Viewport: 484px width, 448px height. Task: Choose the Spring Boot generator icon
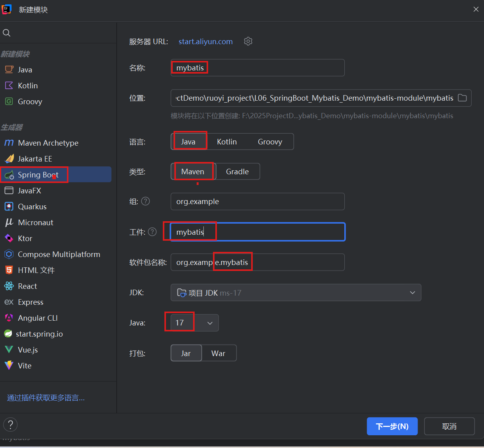[x=9, y=175]
